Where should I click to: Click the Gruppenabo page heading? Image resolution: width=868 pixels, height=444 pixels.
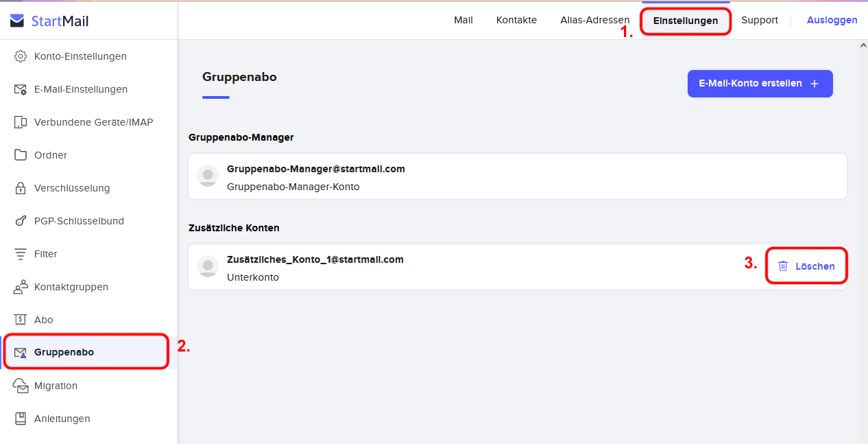[x=239, y=77]
